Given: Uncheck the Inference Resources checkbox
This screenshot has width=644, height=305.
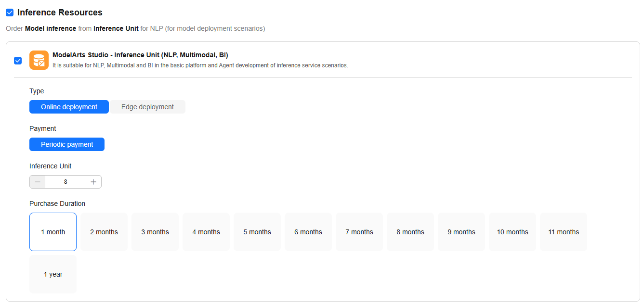Looking at the screenshot, I should (10, 13).
